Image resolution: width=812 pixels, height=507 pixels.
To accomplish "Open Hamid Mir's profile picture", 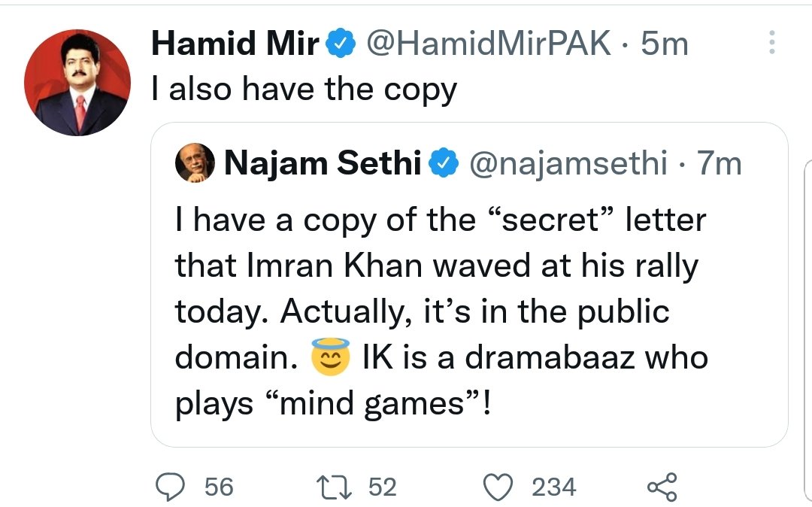I will click(x=77, y=83).
